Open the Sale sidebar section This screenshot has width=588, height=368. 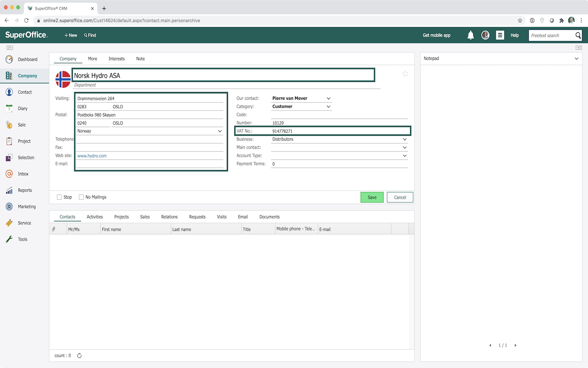click(x=22, y=125)
